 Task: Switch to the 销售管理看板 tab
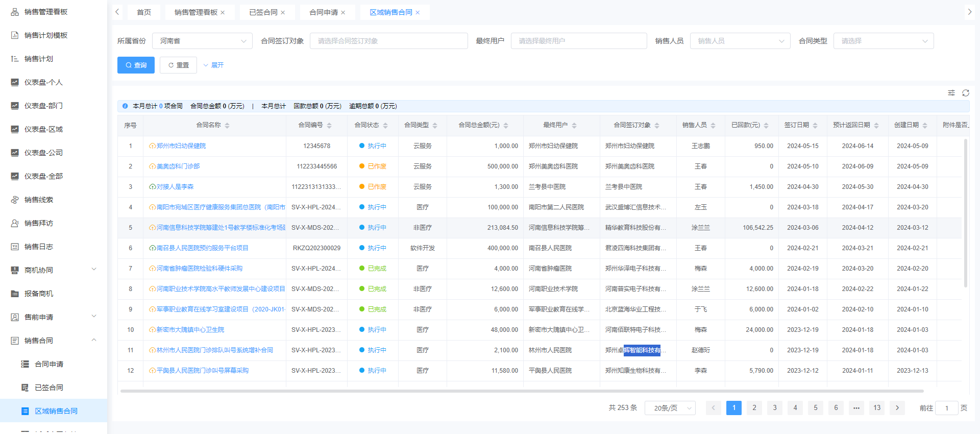[195, 12]
